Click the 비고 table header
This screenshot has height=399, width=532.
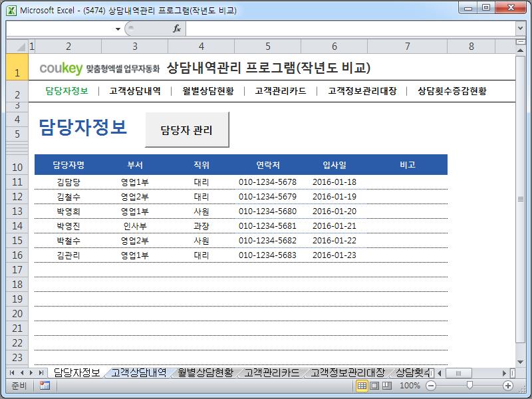(408, 165)
